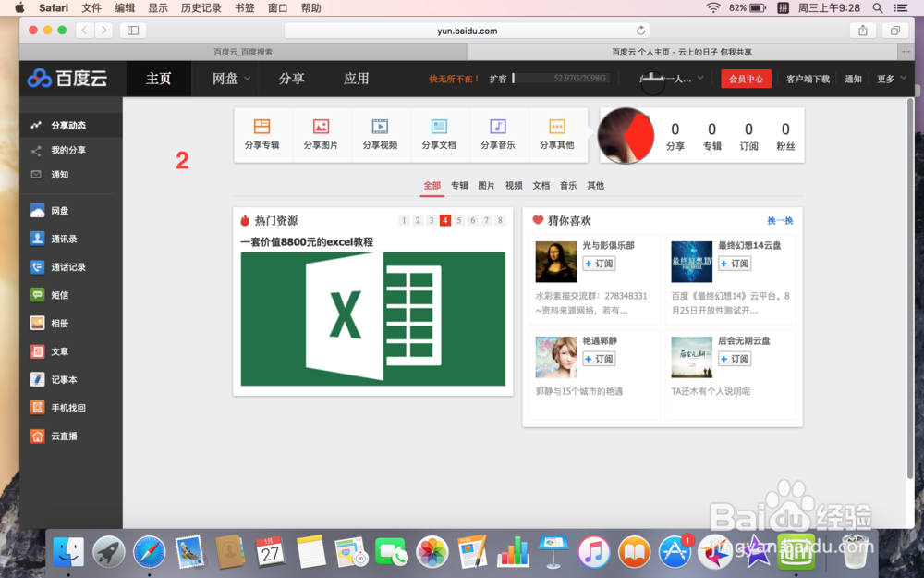The height and width of the screenshot is (578, 924).
Task: Click 换一换 to refresh recommendations
Action: pyautogui.click(x=781, y=220)
